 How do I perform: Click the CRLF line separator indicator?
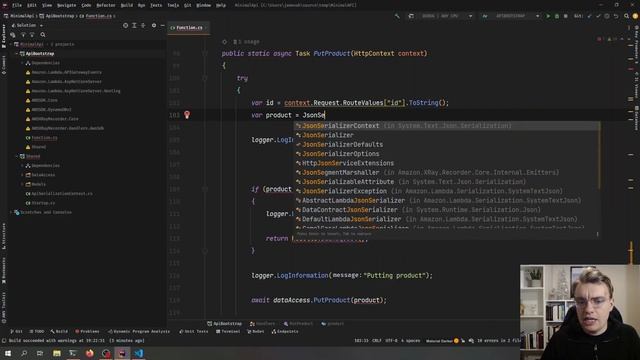(x=376, y=340)
